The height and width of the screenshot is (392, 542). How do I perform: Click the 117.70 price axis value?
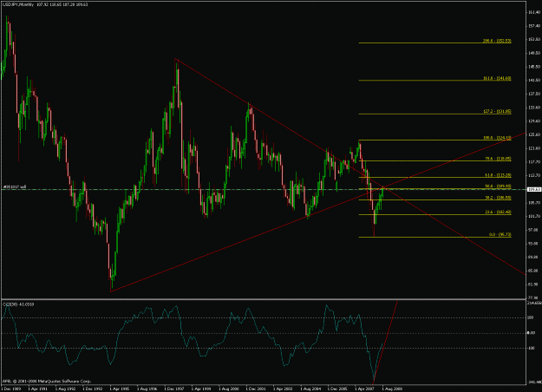click(534, 162)
